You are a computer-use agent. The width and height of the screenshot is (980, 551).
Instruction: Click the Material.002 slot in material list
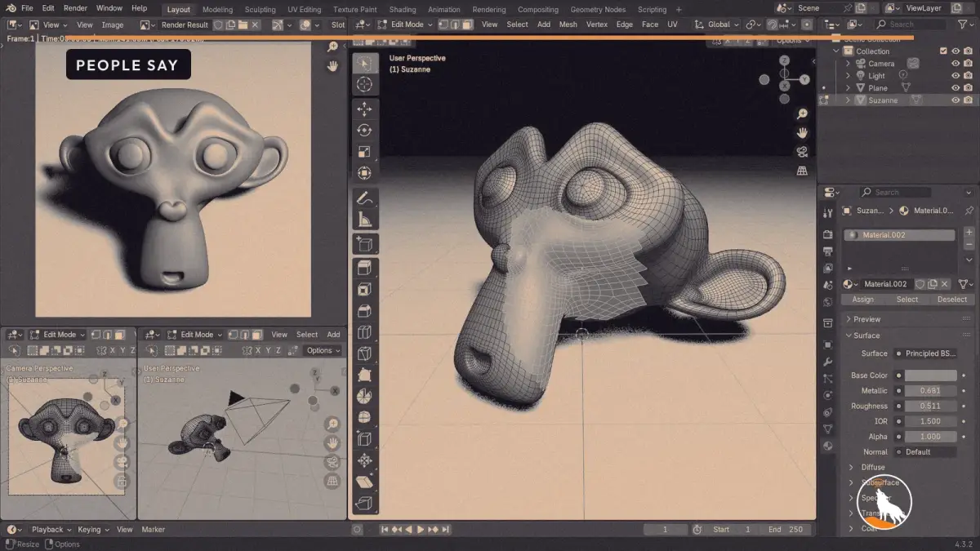[899, 235]
